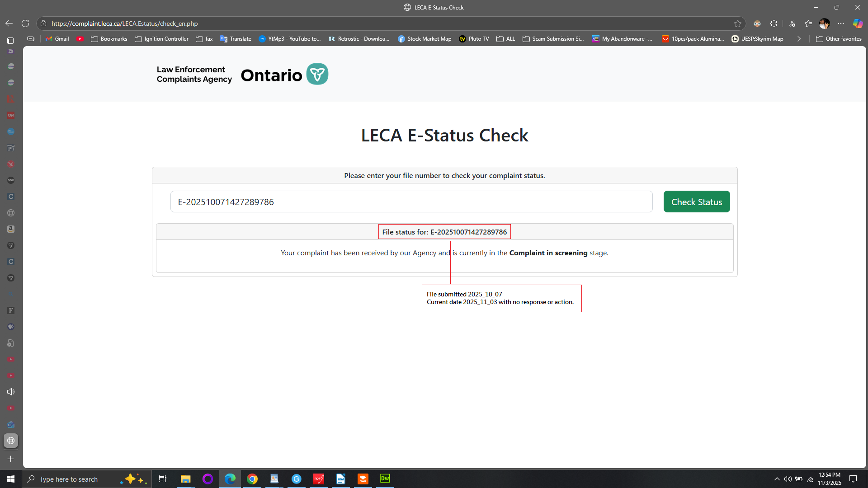Open the Extensions puzzle icon
This screenshot has width=868, height=488.
[x=774, y=23]
